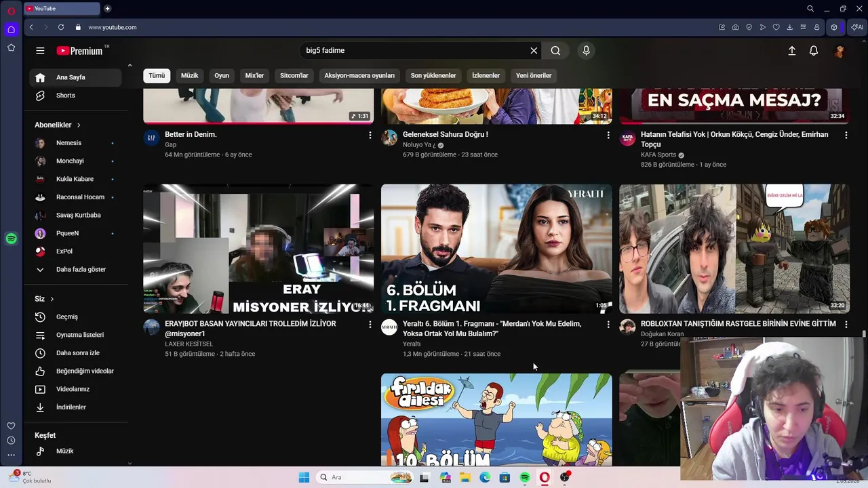Play the Fırıldak Ailesi thumbnail
Image resolution: width=868 pixels, height=488 pixels.
coord(496,420)
